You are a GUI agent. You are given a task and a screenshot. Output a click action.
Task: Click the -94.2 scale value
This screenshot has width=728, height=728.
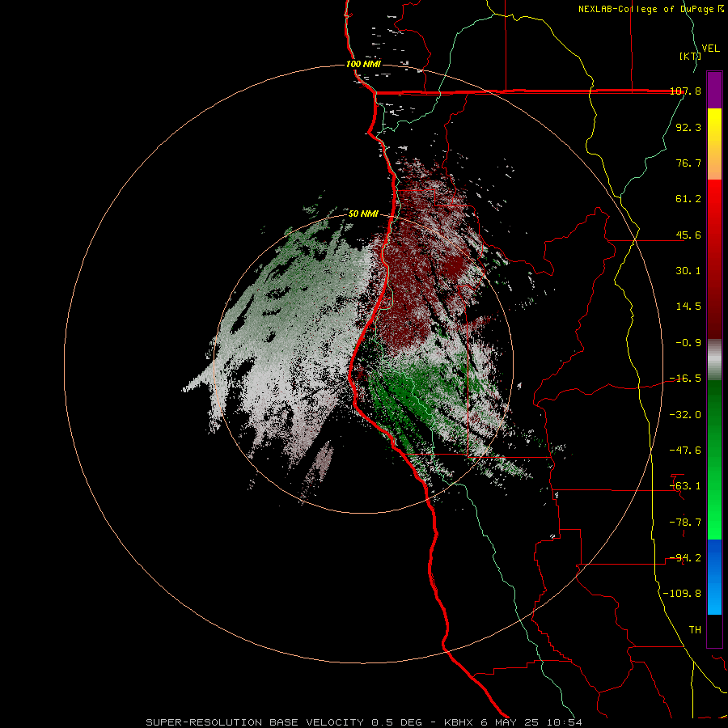pyautogui.click(x=685, y=557)
